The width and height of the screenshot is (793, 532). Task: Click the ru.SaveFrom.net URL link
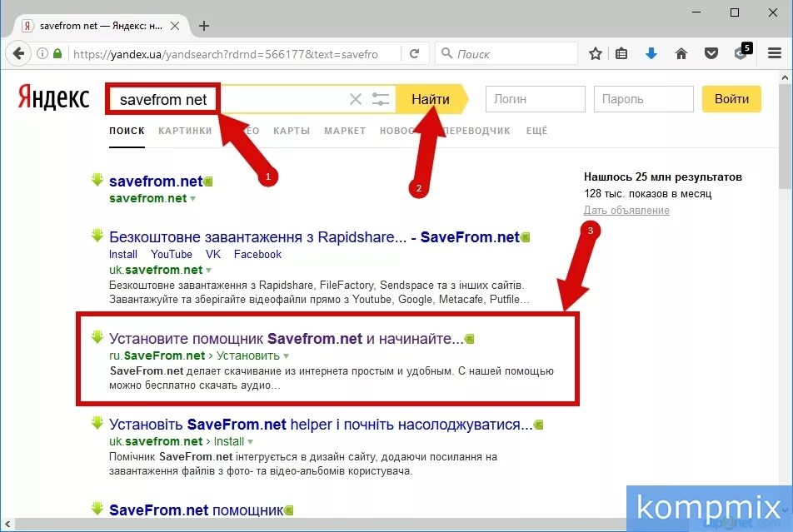(x=157, y=355)
